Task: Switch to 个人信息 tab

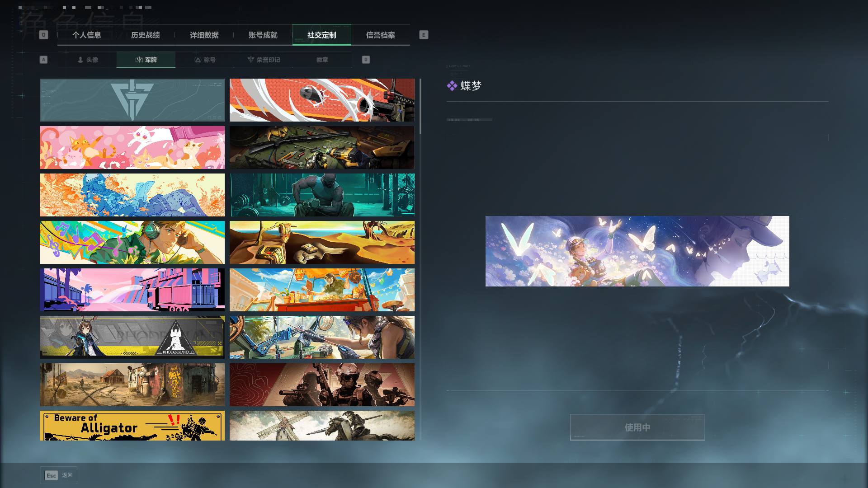Action: coord(87,35)
